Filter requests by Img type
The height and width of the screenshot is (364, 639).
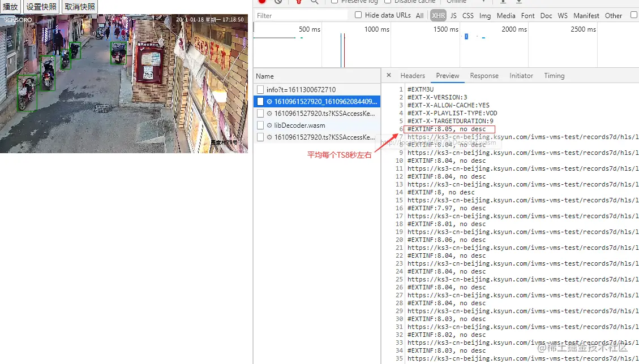[485, 16]
